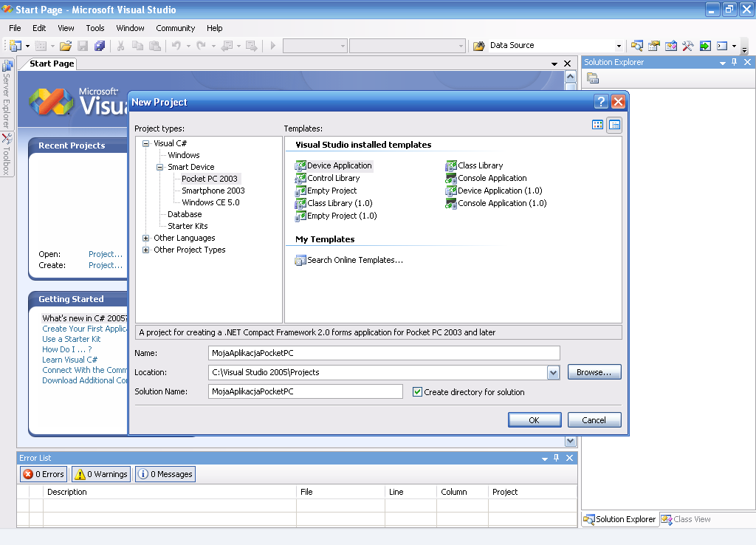Click the Open Project... link
Image resolution: width=756 pixels, height=545 pixels.
point(106,254)
